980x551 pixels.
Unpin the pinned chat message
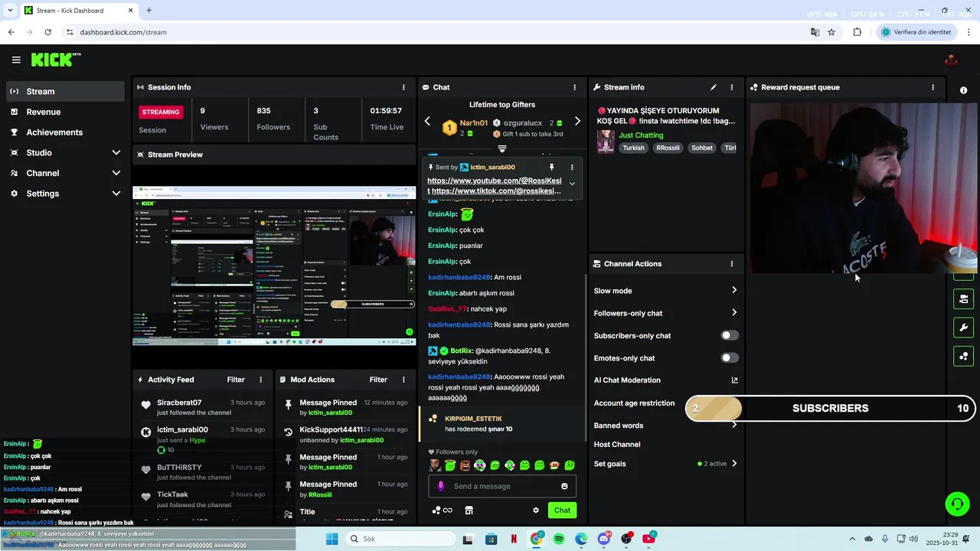(x=551, y=167)
